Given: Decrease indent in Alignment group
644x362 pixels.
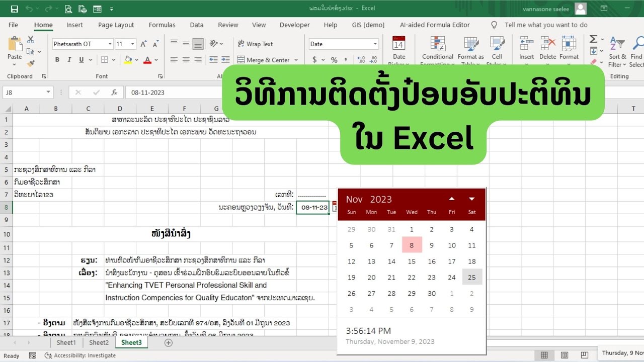Looking at the screenshot, I should pos(213,60).
